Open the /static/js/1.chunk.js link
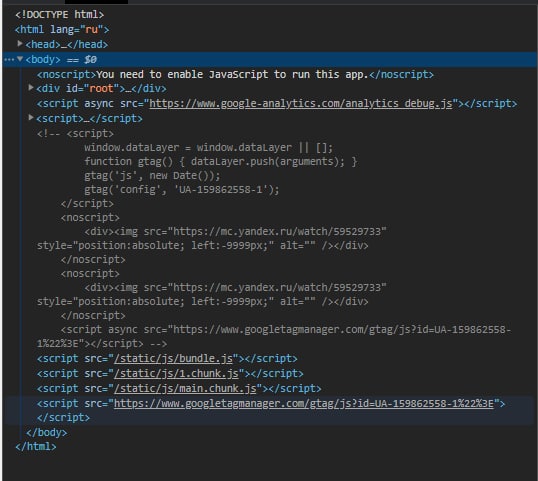The image size is (538, 481). (176, 373)
